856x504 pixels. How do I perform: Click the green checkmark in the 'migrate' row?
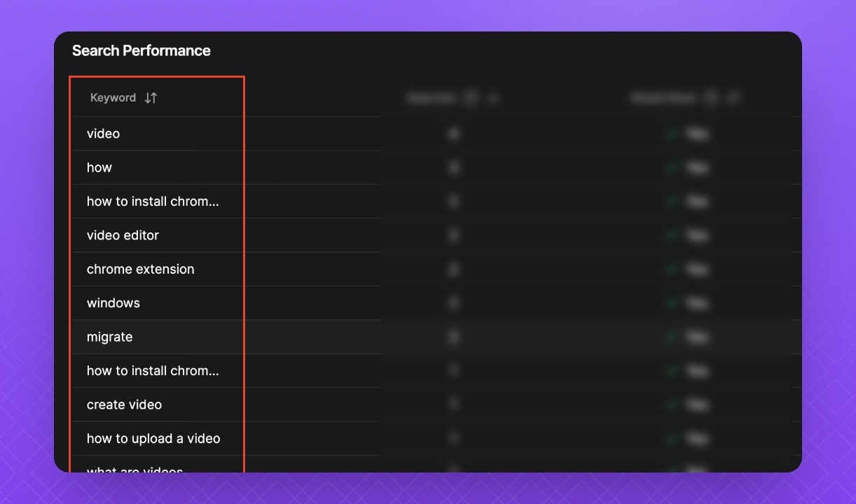(x=672, y=337)
